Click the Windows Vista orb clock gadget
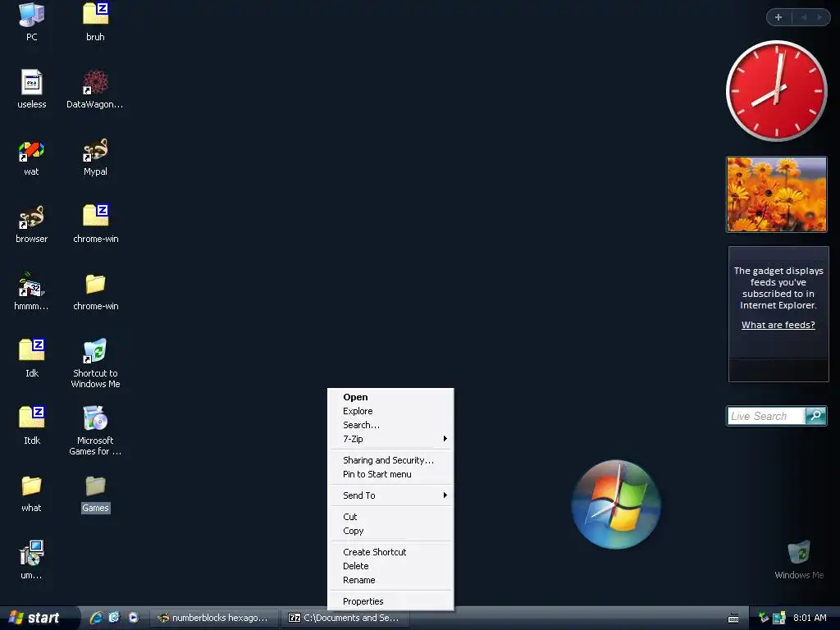 tap(616, 504)
